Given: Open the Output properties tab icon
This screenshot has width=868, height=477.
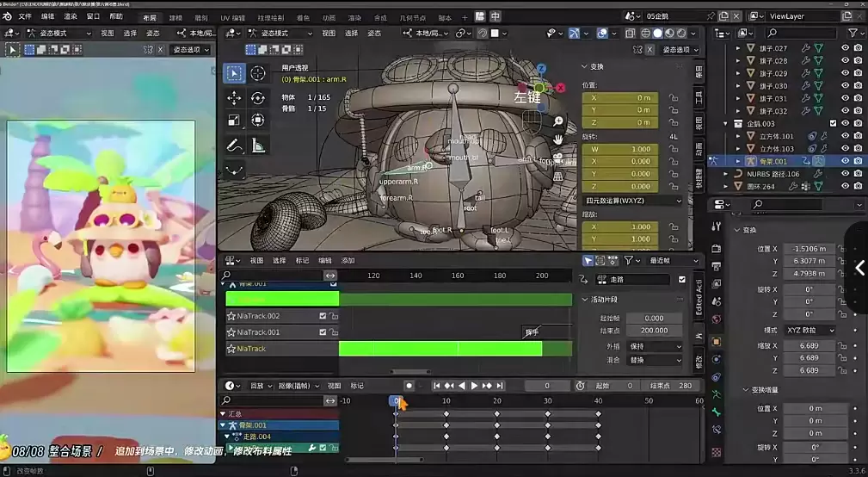Looking at the screenshot, I should pyautogui.click(x=717, y=266).
